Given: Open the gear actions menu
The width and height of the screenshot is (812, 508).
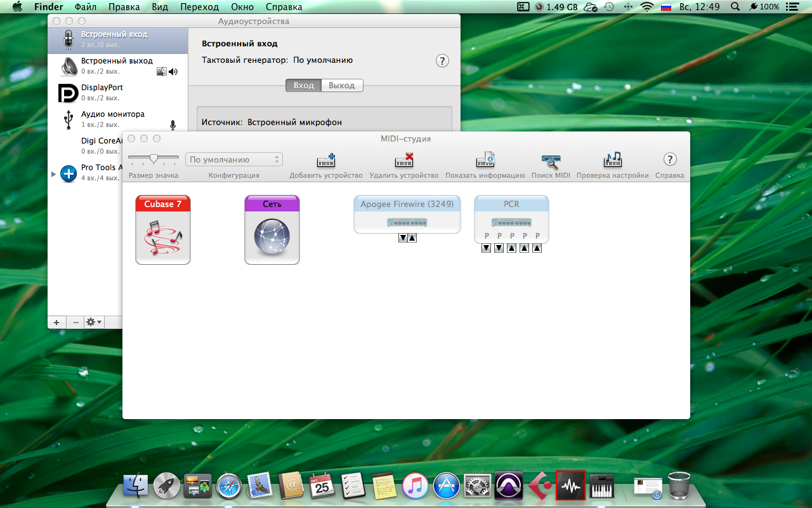Looking at the screenshot, I should tap(94, 322).
